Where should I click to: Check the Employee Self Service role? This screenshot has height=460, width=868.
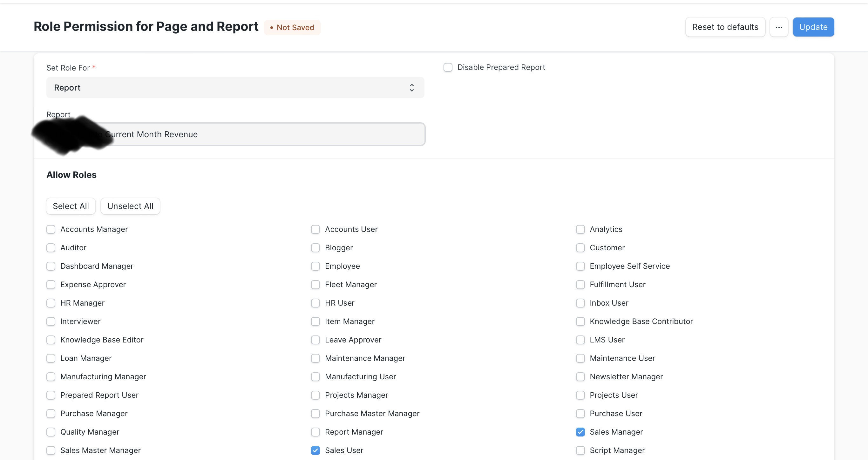coord(580,266)
